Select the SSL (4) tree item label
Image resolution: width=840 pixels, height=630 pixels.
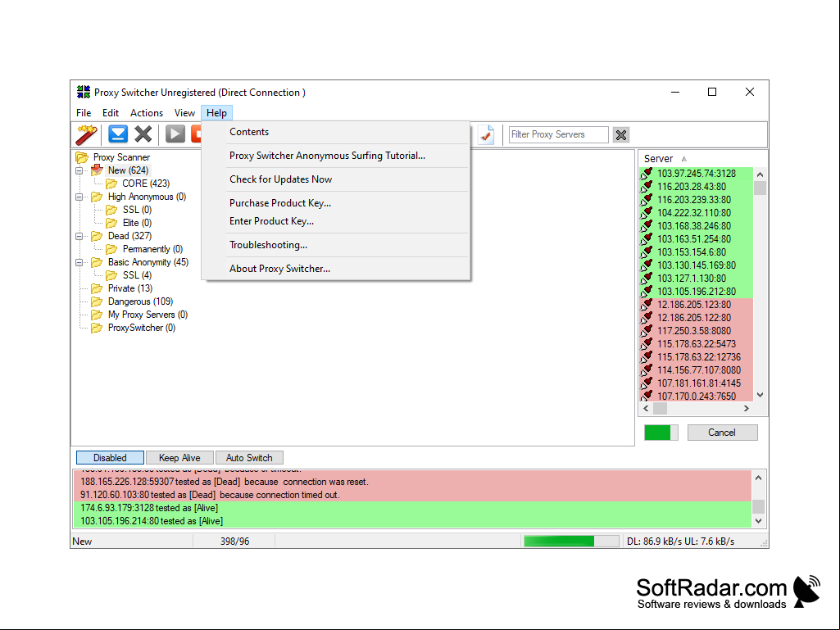pyautogui.click(x=137, y=275)
